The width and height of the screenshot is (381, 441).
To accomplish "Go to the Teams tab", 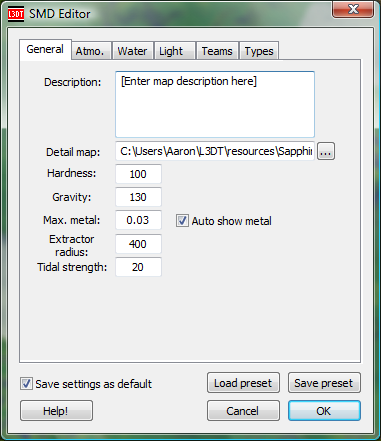I will pos(217,51).
